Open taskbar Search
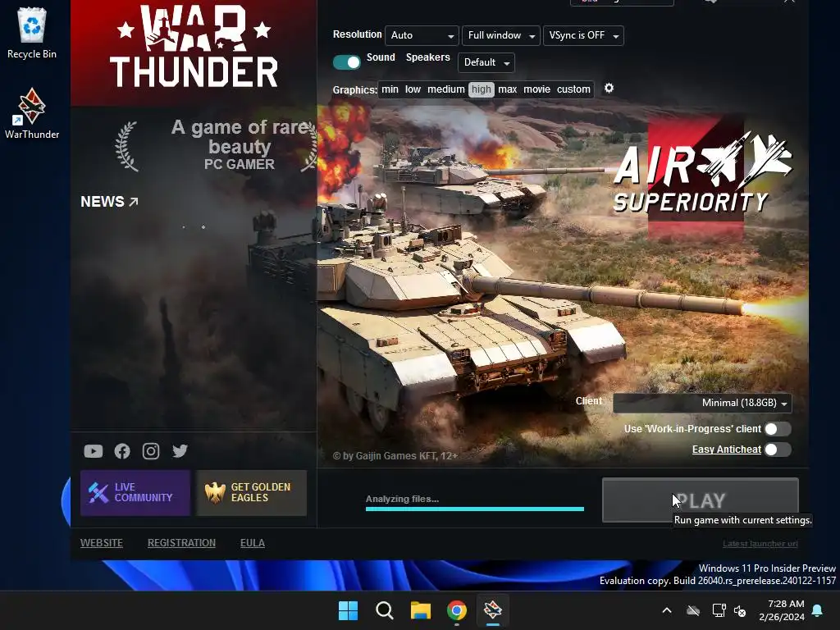 (x=385, y=610)
